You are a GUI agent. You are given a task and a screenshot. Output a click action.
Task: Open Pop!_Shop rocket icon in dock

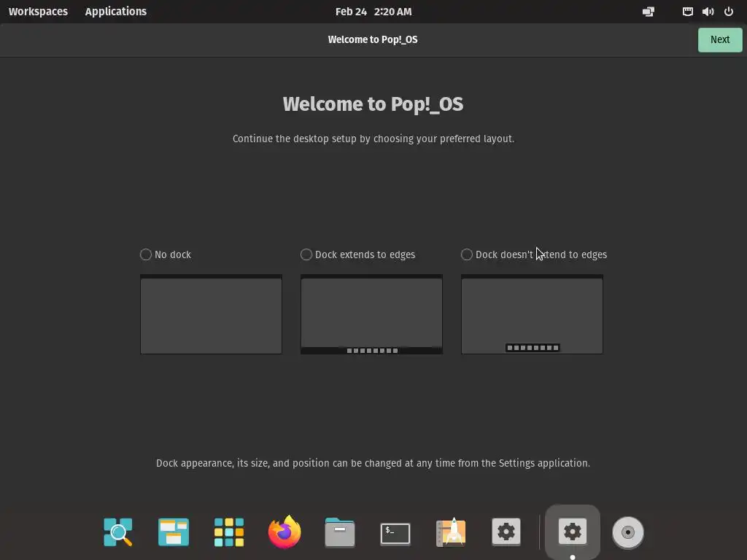point(451,532)
